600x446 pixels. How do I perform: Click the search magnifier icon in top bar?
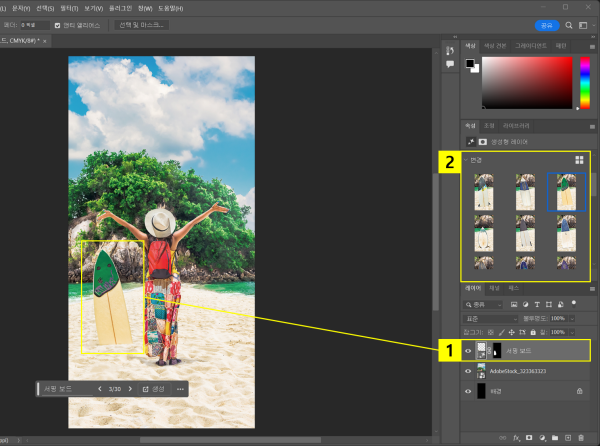567,24
